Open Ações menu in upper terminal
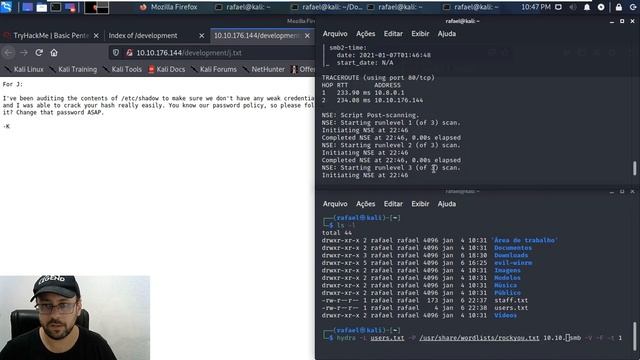The width and height of the screenshot is (640, 360). coord(365,34)
